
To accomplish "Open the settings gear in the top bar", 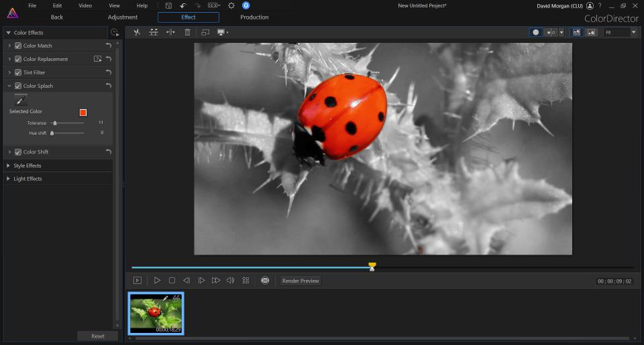I will tap(231, 5).
